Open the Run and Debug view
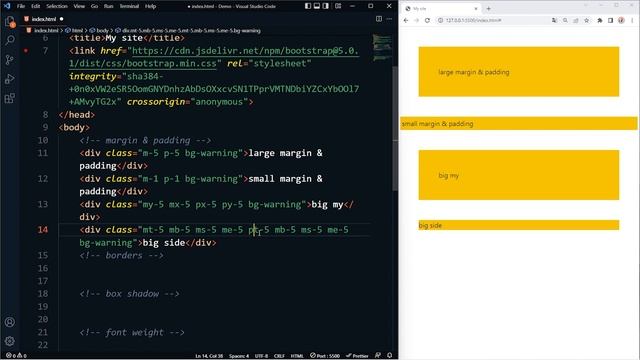The image size is (640, 360). click(x=10, y=79)
